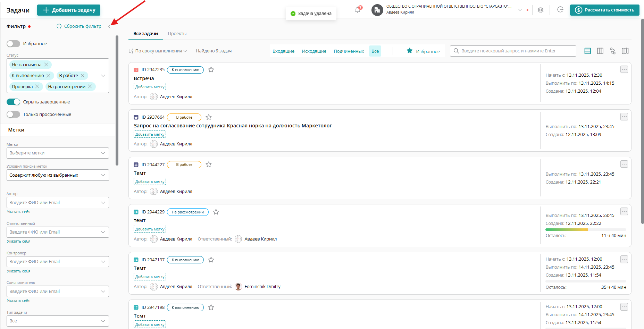Select the Входящие filter tab
The width and height of the screenshot is (644, 329).
(x=283, y=51)
